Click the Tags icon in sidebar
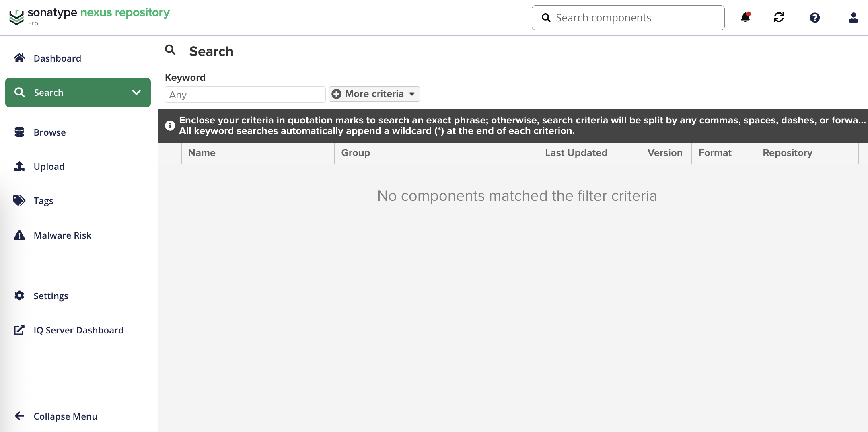The height and width of the screenshot is (432, 868). pos(19,200)
